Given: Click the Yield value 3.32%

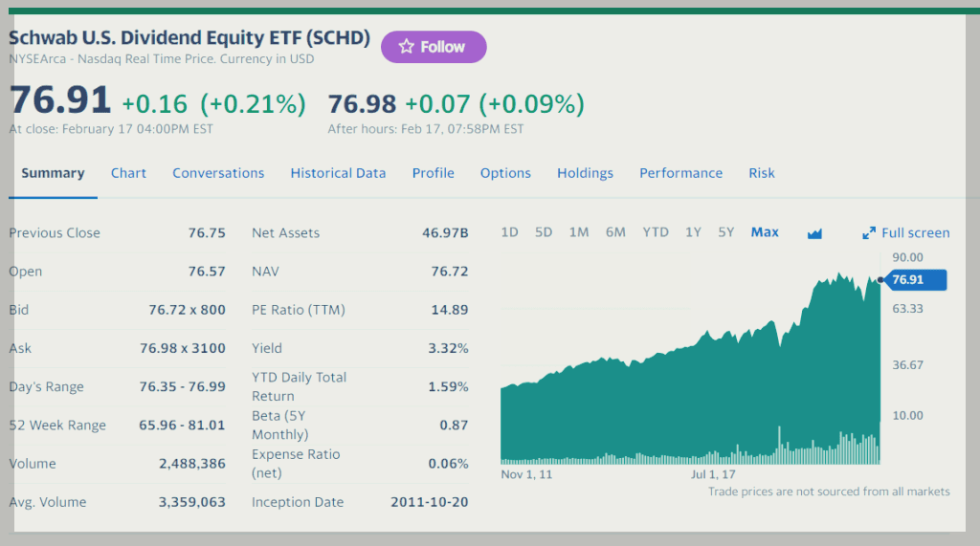Looking at the screenshot, I should (x=448, y=348).
